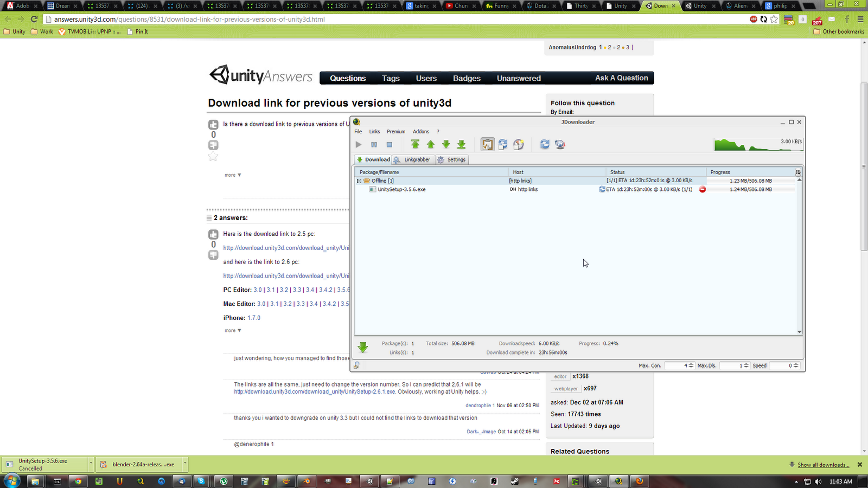This screenshot has height=488, width=868.
Task: Click JDownloader speed graph
Action: 758,144
